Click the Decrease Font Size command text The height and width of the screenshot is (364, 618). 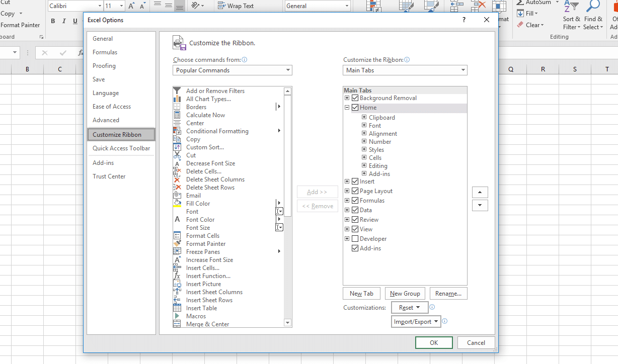tap(210, 163)
